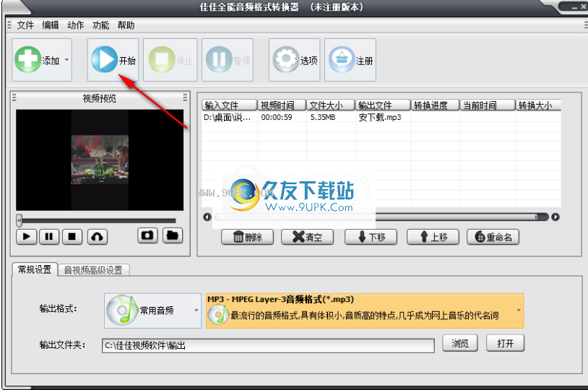Open the 常用音频 format category dropdown
Screen dimensions: 588x390
(x=152, y=311)
